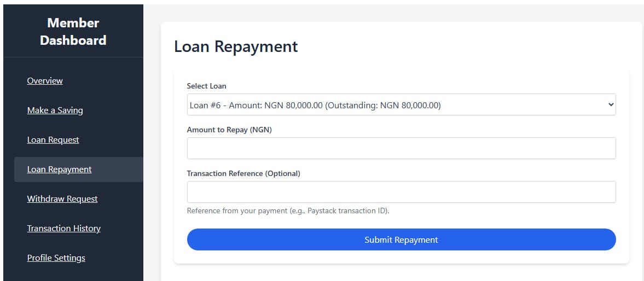This screenshot has height=281, width=644.
Task: Navigate to Withdraw Request
Action: point(62,199)
